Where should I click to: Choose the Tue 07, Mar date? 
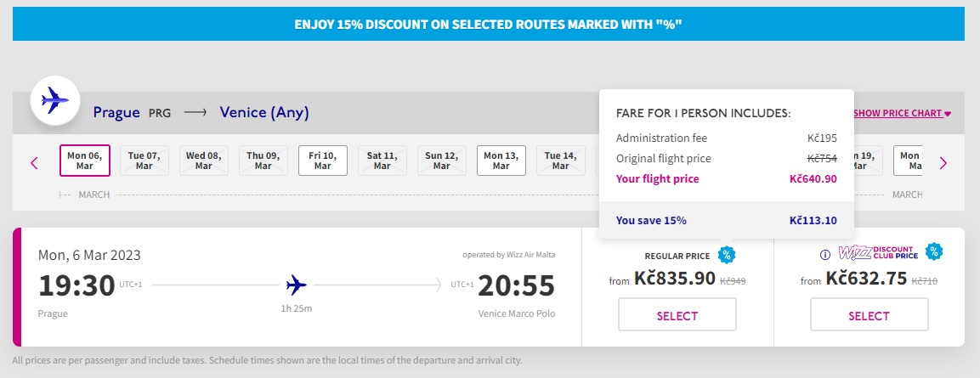pos(144,161)
